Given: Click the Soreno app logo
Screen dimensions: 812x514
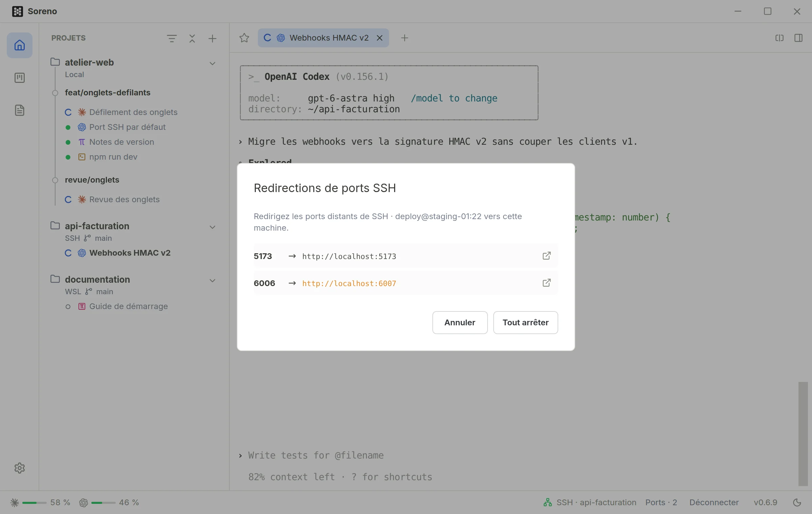Looking at the screenshot, I should 18,11.
